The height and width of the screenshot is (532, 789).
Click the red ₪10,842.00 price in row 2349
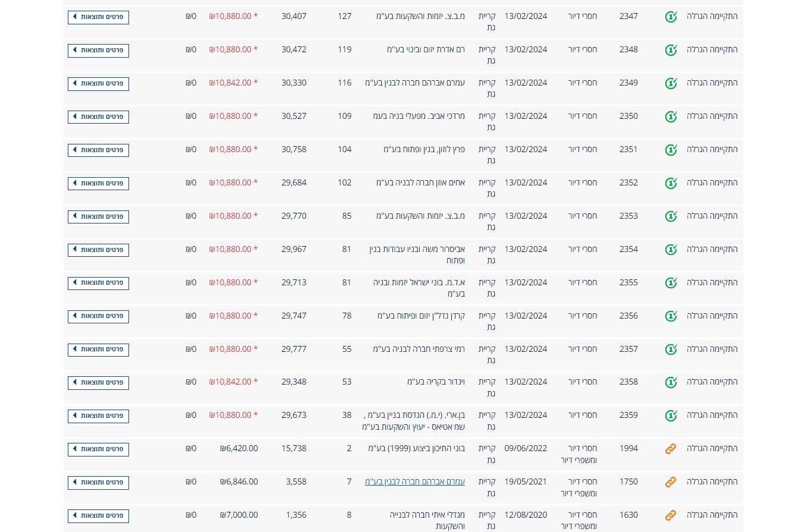[x=230, y=83]
